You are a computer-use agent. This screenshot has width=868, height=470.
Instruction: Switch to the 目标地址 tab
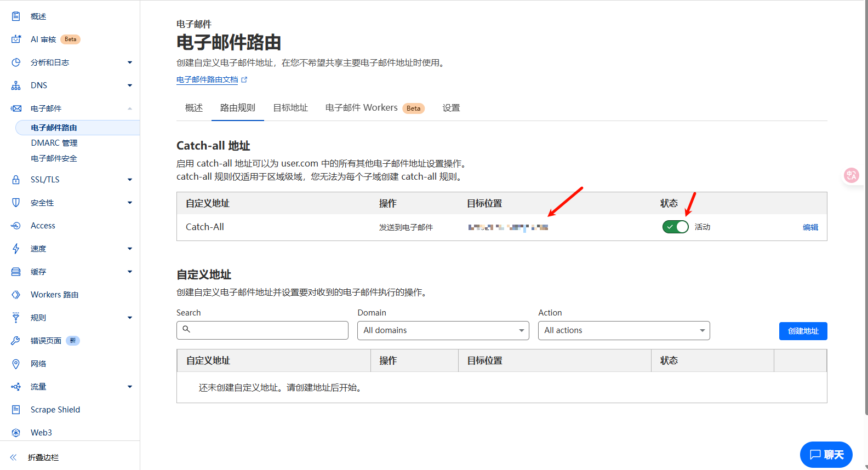(x=290, y=108)
